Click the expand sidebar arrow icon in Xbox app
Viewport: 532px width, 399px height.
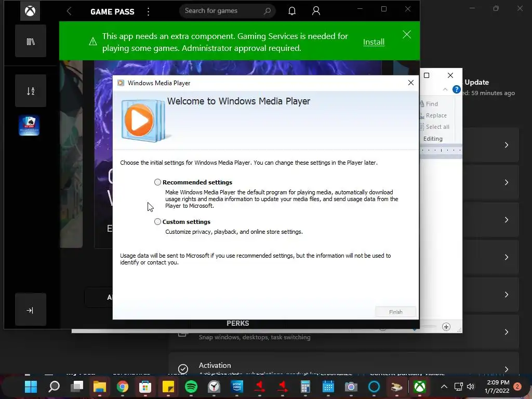coord(31,310)
